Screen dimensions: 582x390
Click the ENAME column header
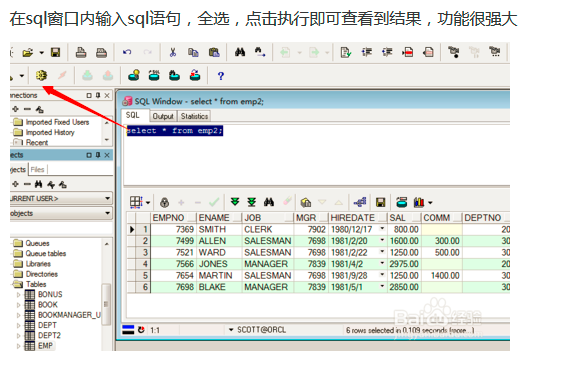219,218
